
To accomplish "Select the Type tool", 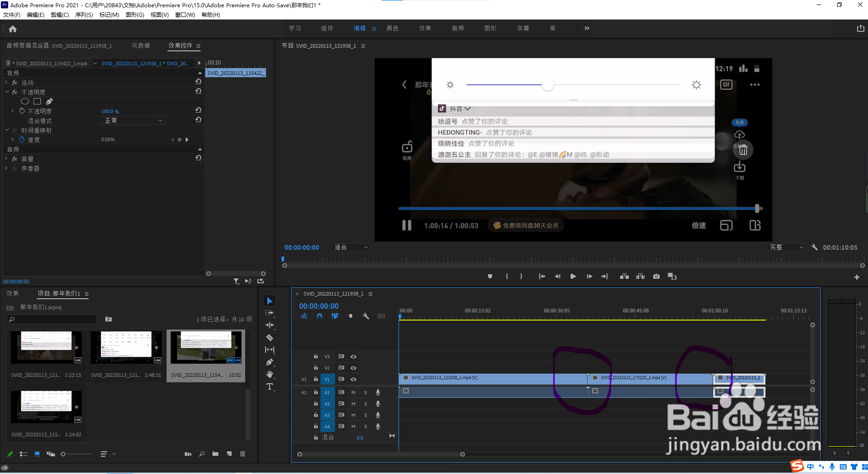I will (x=270, y=386).
